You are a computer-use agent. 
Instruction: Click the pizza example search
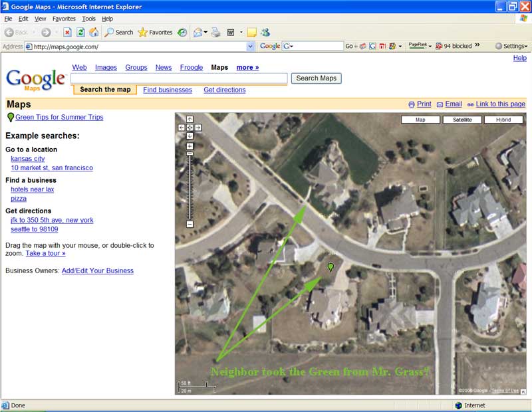(x=19, y=199)
